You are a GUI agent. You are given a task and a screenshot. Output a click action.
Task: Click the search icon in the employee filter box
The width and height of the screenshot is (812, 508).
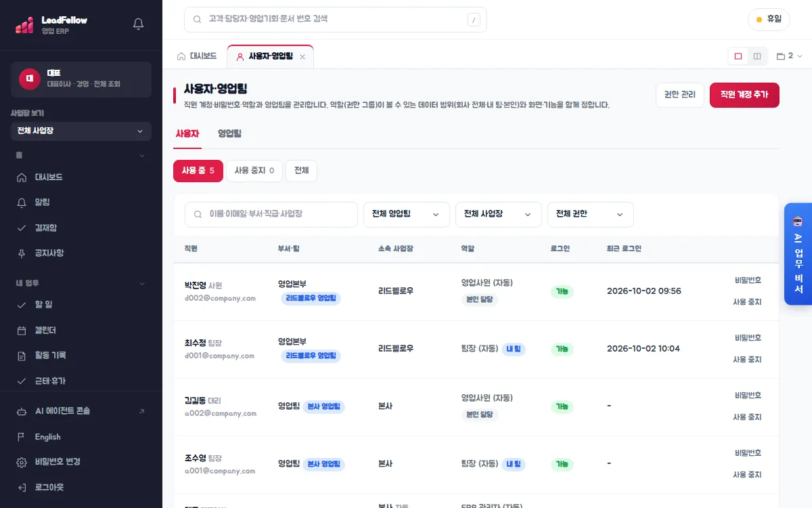click(198, 214)
